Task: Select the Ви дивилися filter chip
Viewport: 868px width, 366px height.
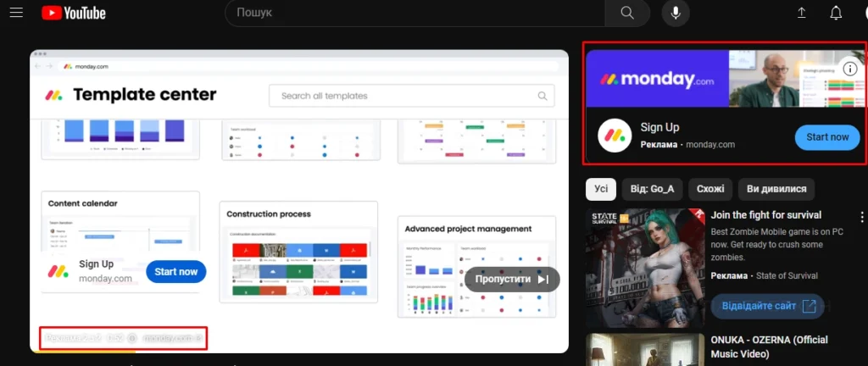Action: (776, 189)
